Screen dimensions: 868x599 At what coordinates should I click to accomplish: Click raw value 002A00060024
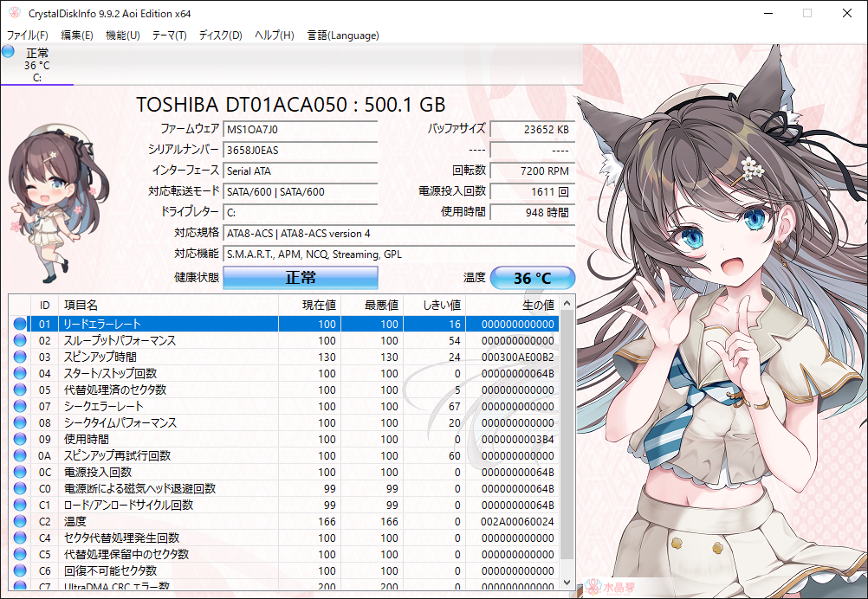click(517, 522)
